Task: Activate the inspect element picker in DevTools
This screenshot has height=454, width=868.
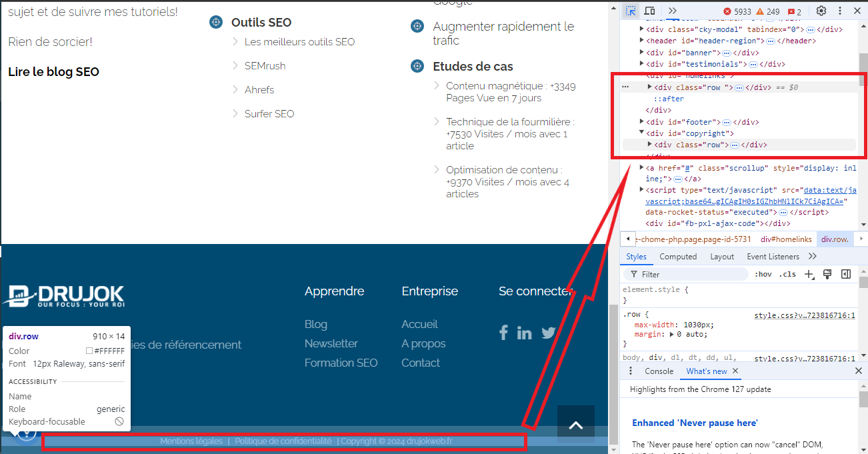Action: 631,11
